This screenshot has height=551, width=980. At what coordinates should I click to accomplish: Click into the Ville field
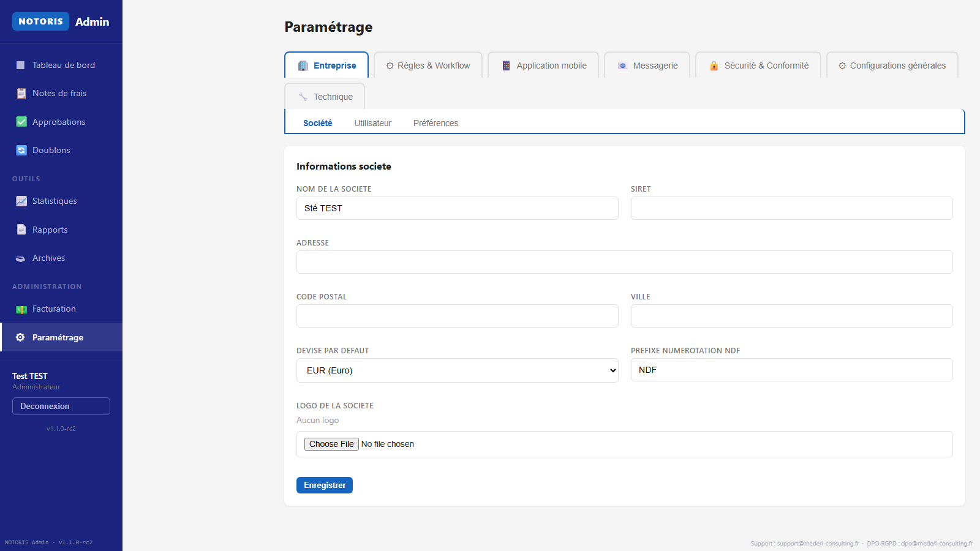coord(792,316)
